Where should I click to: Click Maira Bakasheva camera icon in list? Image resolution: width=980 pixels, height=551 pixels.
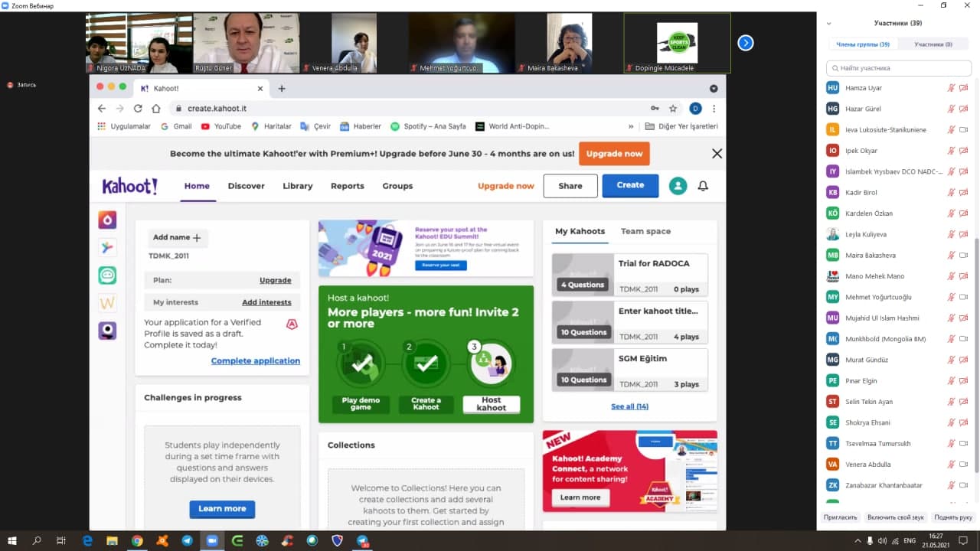pos(964,255)
